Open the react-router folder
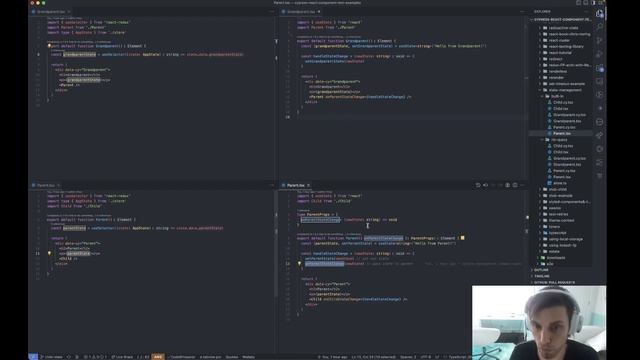Image resolution: width=640 pixels, height=360 pixels. tap(559, 40)
